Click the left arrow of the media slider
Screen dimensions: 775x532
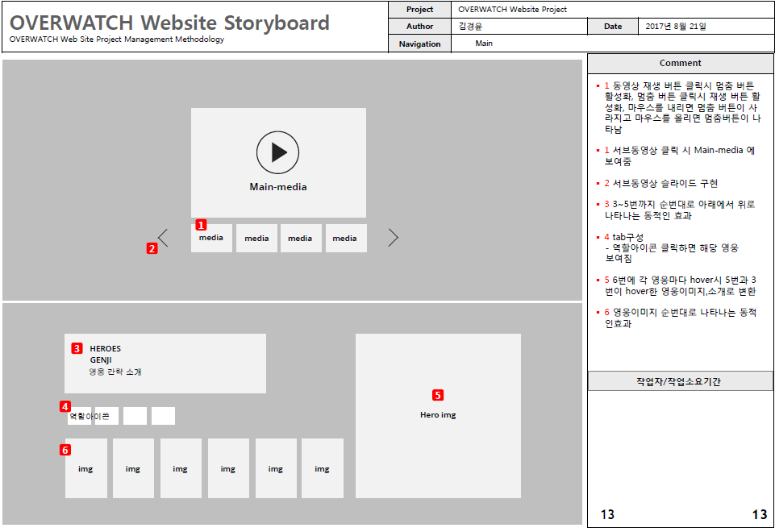click(x=164, y=238)
